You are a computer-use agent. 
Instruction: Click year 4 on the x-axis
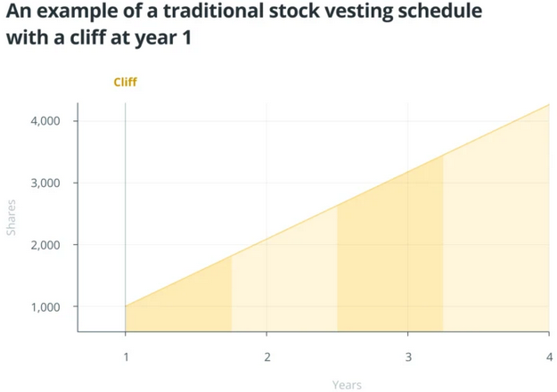tap(548, 356)
